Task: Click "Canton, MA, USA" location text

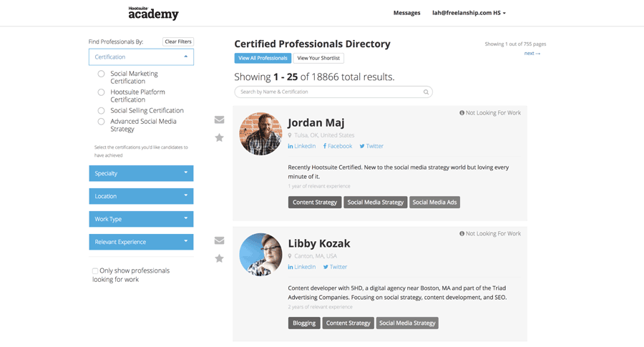Action: (x=316, y=256)
